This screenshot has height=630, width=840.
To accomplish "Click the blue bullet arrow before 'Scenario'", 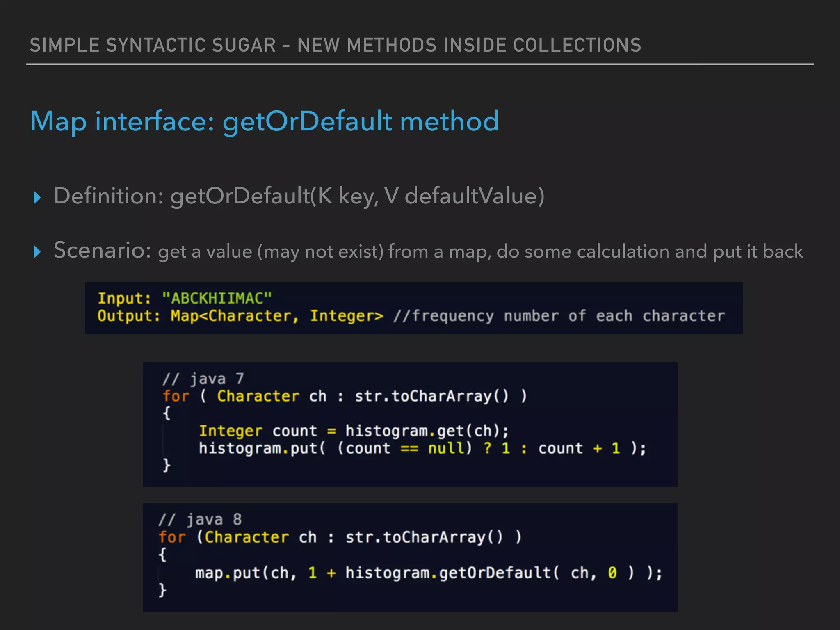I will [37, 252].
